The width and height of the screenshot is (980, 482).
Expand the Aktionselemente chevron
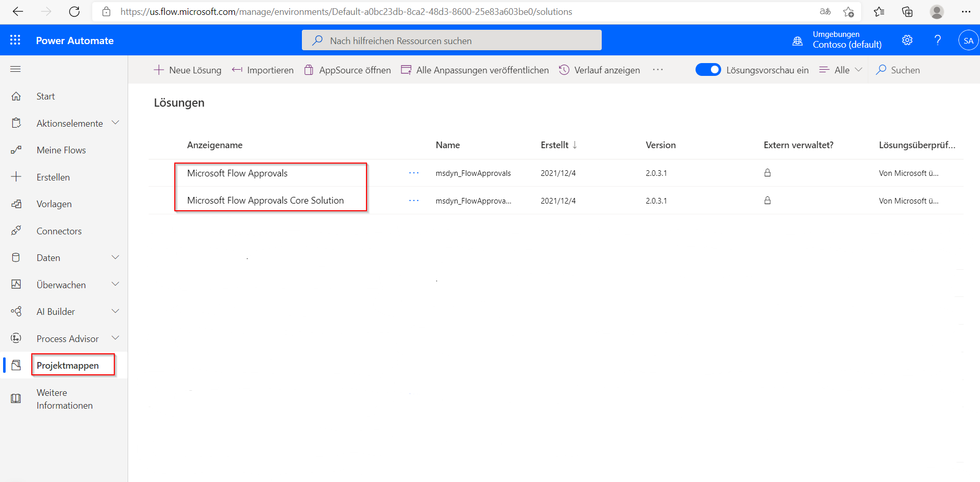point(115,123)
